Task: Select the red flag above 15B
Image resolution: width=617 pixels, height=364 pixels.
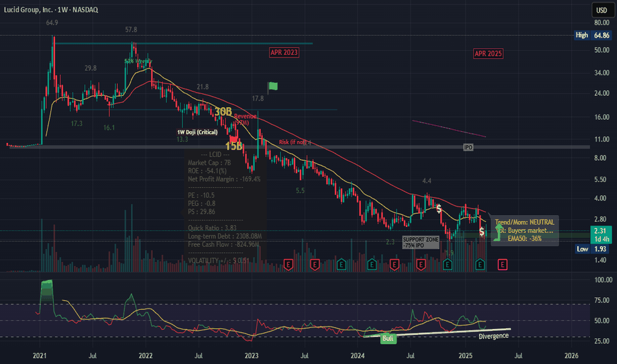Action: pos(234,138)
